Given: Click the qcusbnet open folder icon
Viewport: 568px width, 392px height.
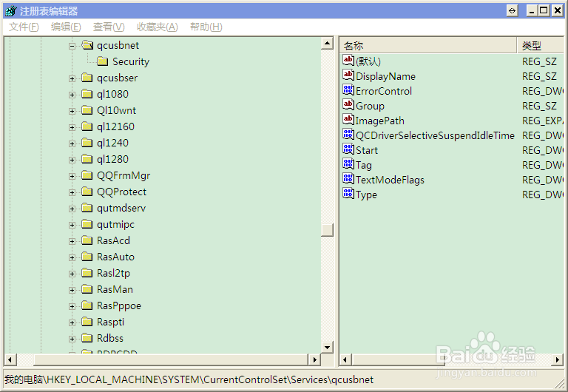Looking at the screenshot, I should click(87, 45).
